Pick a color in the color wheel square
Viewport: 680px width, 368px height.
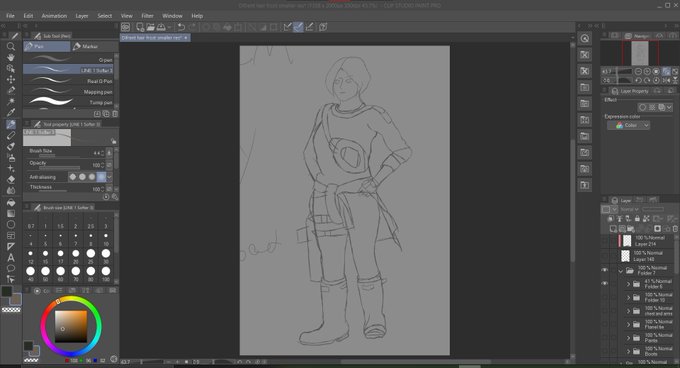[71, 326]
